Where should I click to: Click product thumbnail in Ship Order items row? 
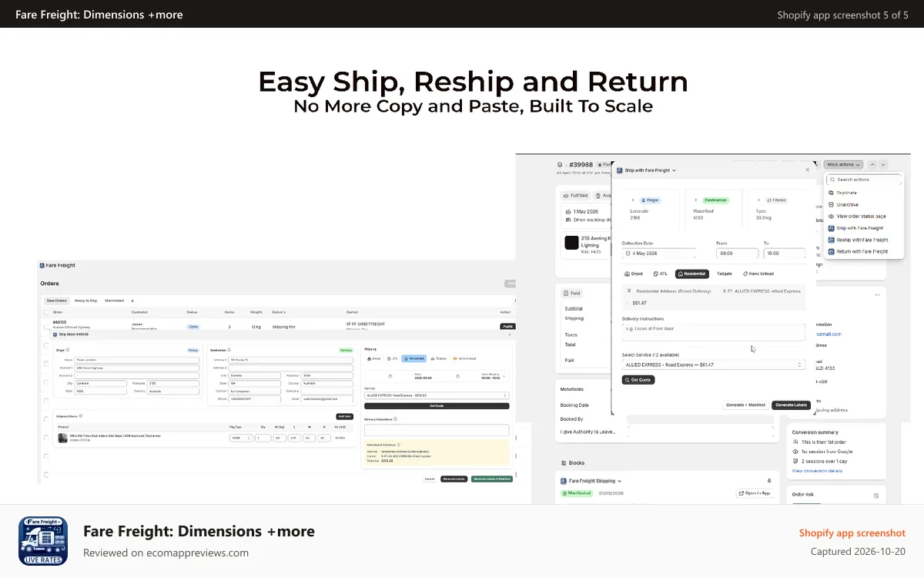coord(62,438)
